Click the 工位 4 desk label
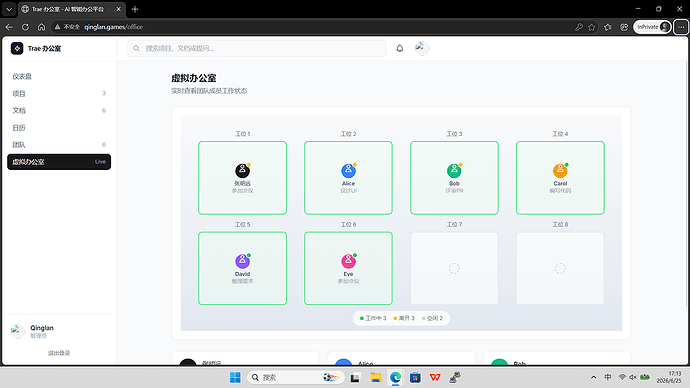 [x=560, y=134]
